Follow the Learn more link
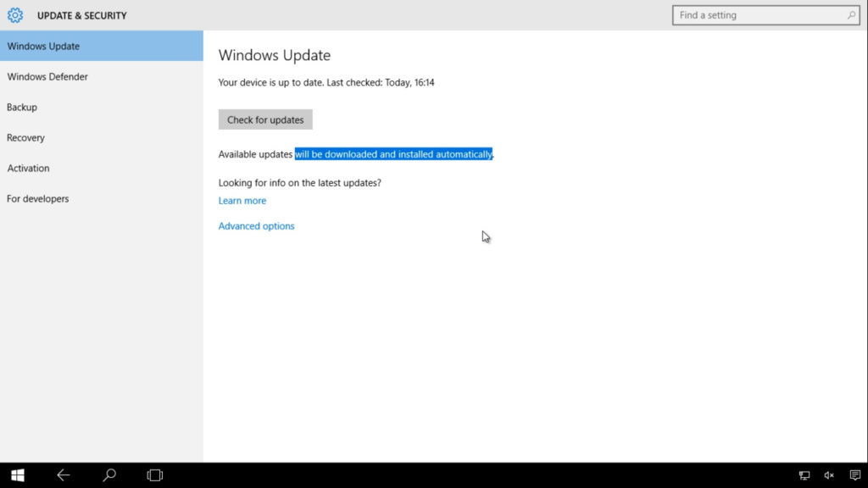This screenshot has width=868, height=488. [x=242, y=200]
